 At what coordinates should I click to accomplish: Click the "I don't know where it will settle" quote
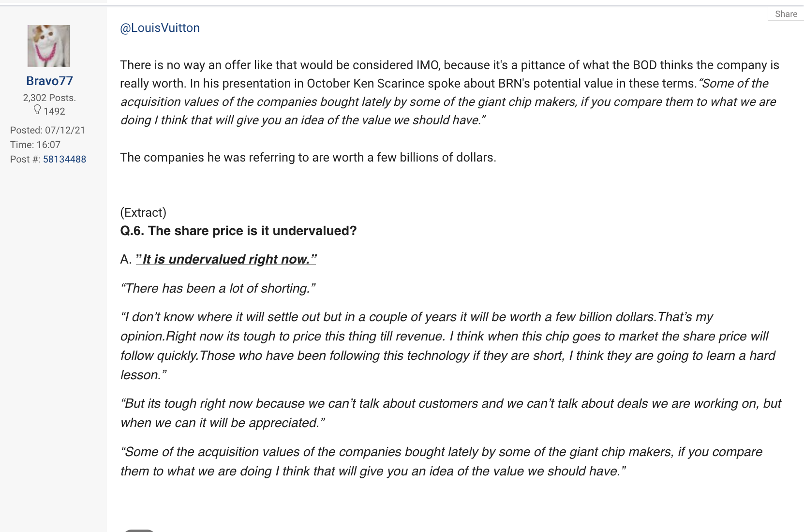447,346
